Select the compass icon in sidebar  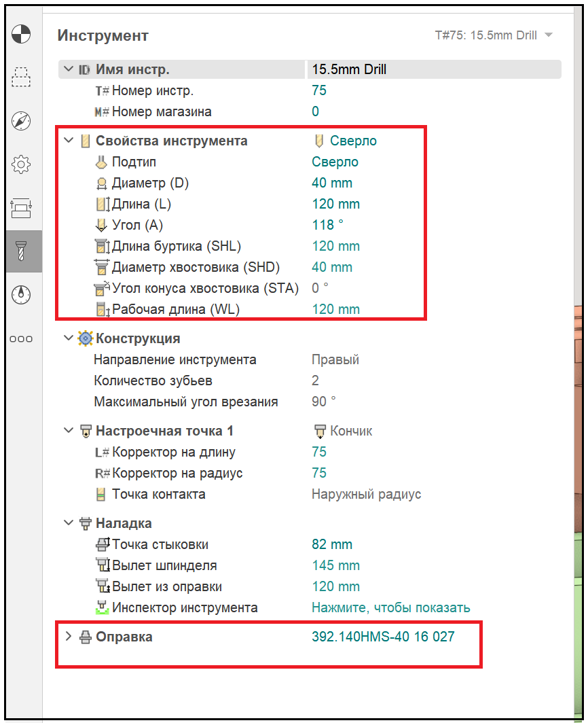tap(22, 121)
